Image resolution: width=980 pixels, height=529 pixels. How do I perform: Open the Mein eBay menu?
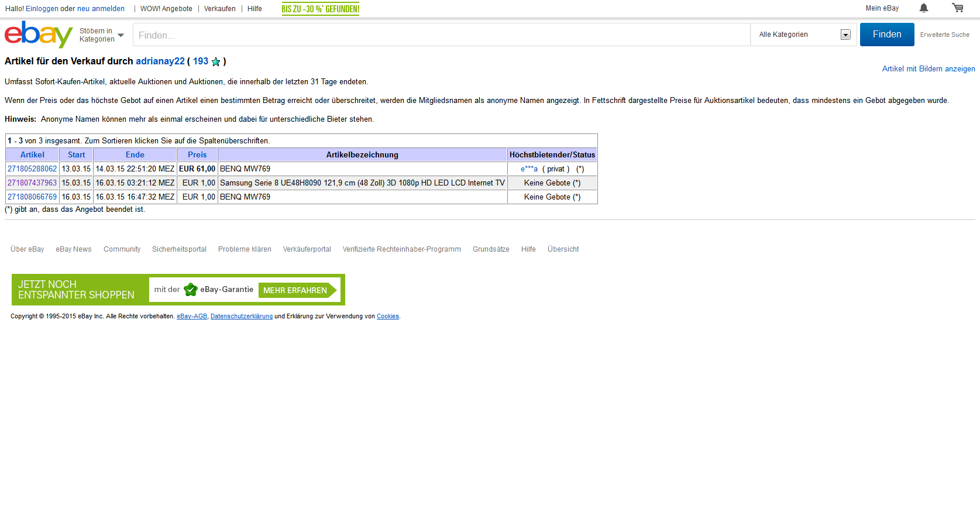tap(882, 8)
